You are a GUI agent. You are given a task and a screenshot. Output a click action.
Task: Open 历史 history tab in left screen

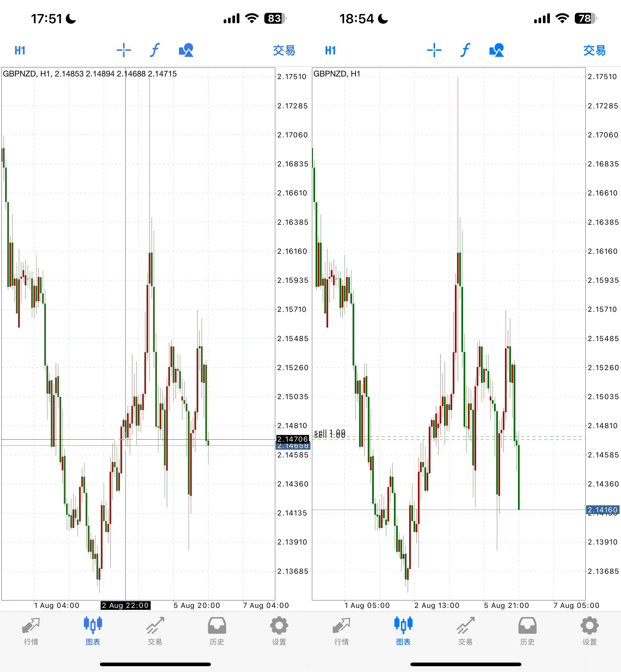click(x=217, y=631)
